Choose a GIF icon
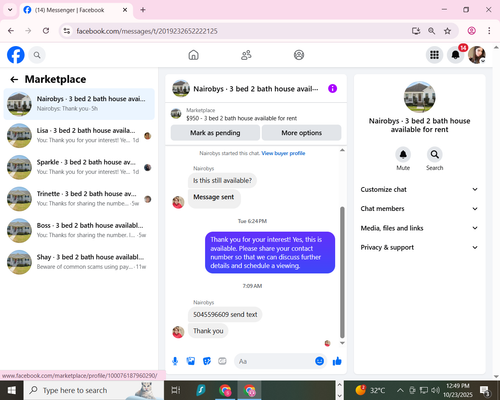The image size is (500, 400). (x=222, y=361)
